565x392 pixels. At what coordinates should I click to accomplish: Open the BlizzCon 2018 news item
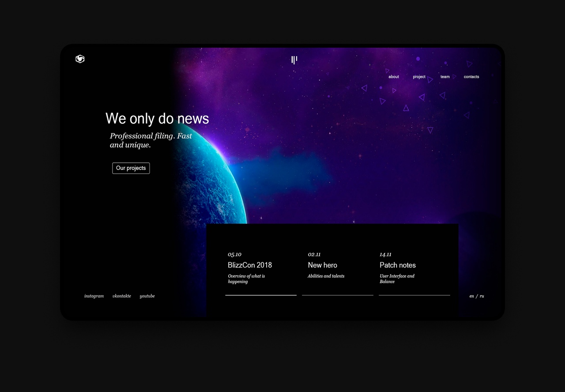(x=250, y=265)
